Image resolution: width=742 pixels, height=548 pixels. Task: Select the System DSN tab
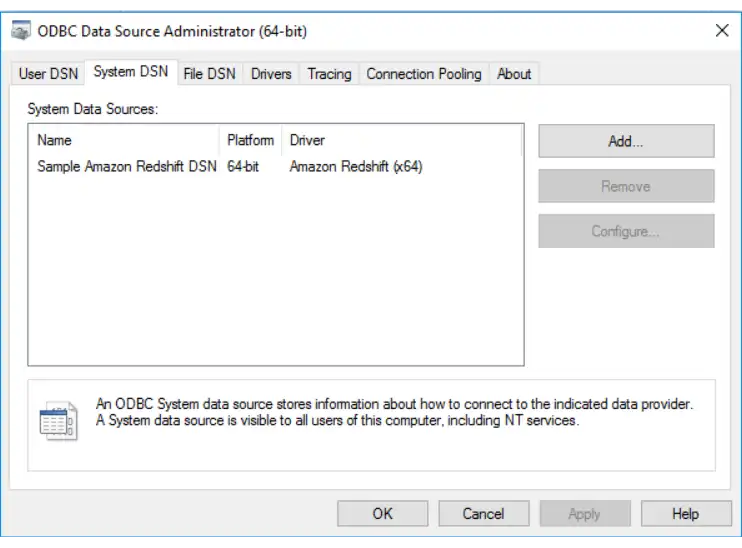(x=130, y=72)
